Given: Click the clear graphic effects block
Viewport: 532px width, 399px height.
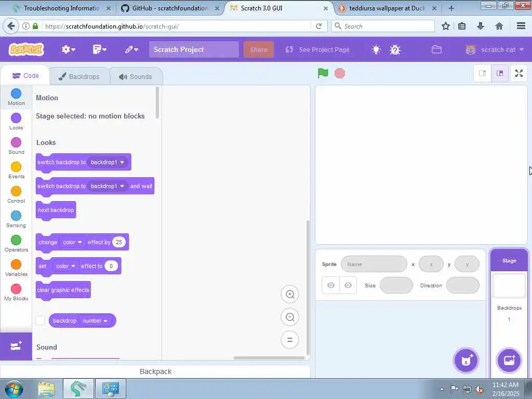Looking at the screenshot, I should (63, 290).
